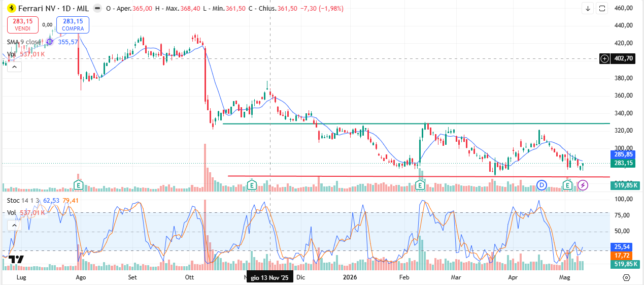Open the earnings E marker under Feb
This screenshot has height=285, width=644.
(420, 185)
